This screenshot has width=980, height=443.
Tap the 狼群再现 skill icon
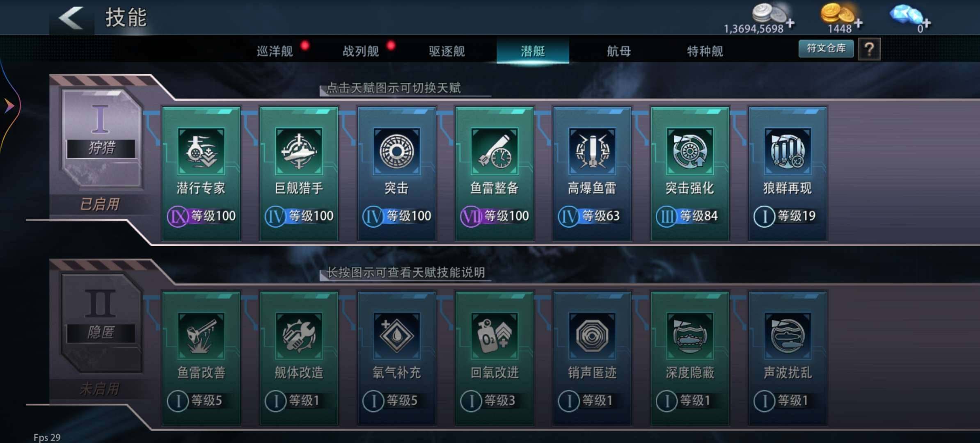(x=787, y=151)
